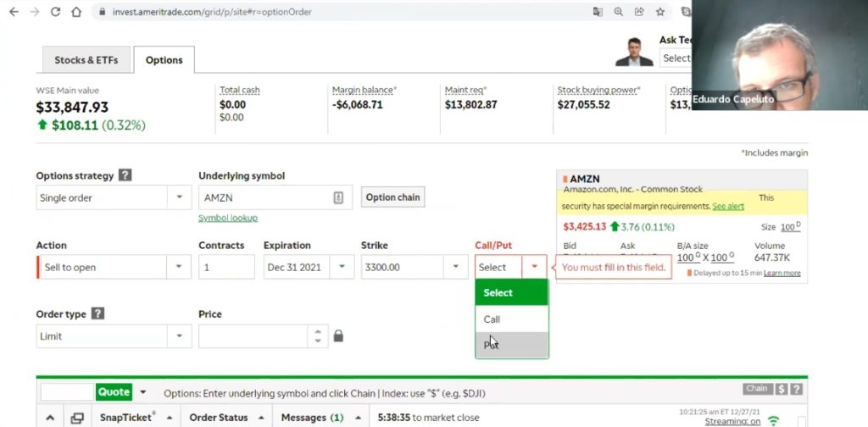Click the browser home icon
Viewport: 868px width, 427px height.
coord(76,12)
